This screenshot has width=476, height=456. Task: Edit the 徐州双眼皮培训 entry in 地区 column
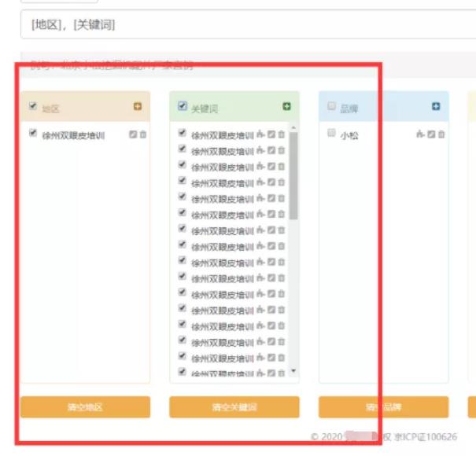[133, 134]
